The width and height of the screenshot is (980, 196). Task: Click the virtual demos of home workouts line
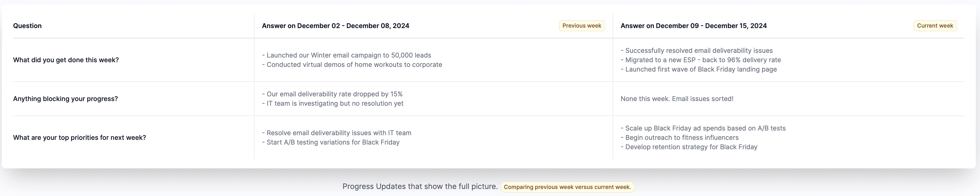[352, 65]
